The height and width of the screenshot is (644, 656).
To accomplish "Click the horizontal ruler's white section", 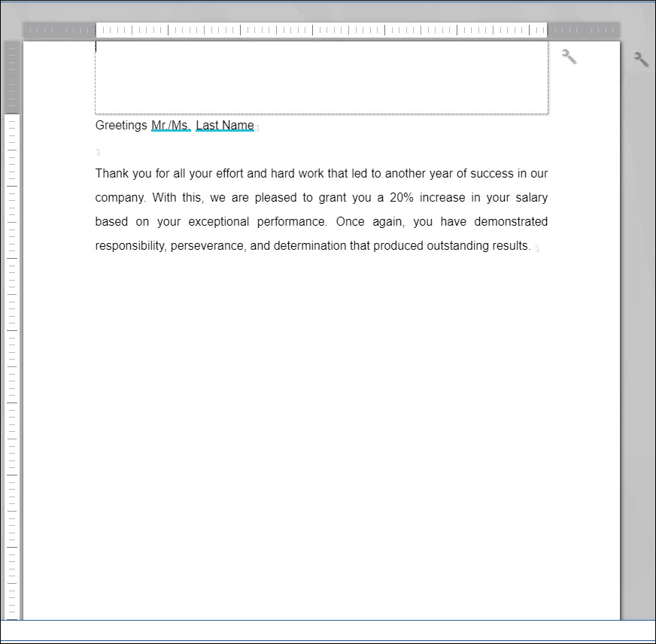I will [x=321, y=31].
